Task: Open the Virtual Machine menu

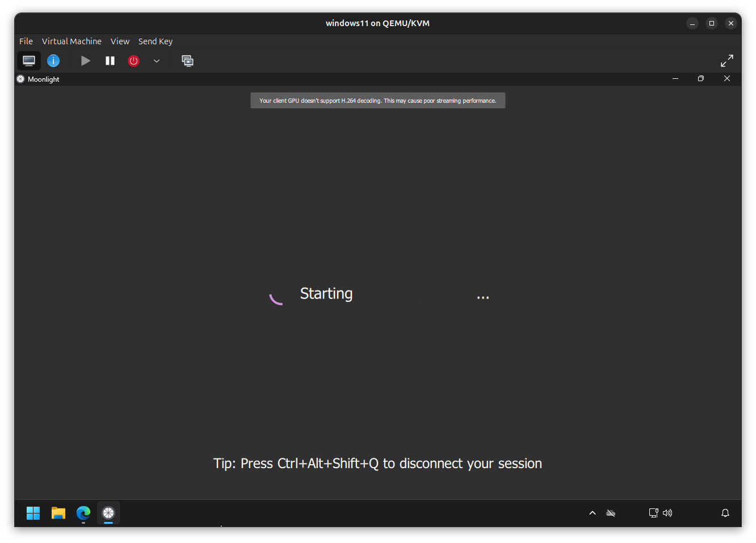Action: click(x=72, y=41)
